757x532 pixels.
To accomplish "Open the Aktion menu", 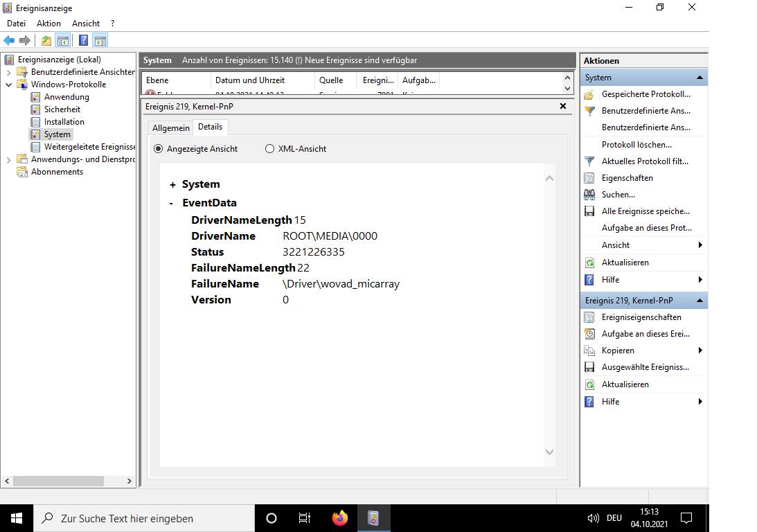I will point(48,23).
